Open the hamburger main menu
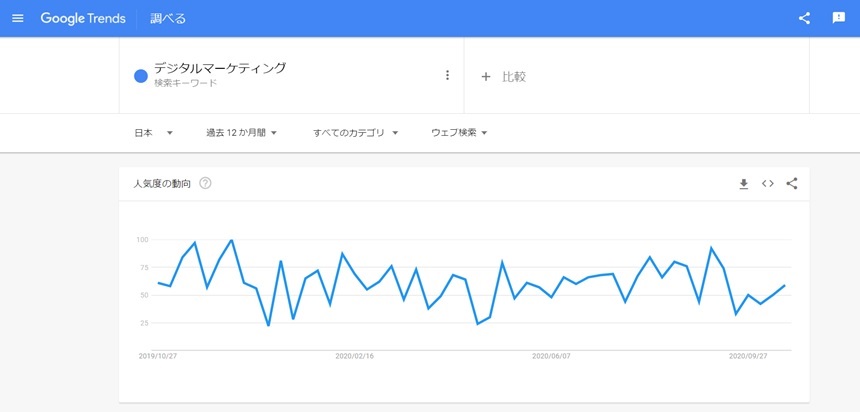The height and width of the screenshot is (412, 860). point(17,18)
